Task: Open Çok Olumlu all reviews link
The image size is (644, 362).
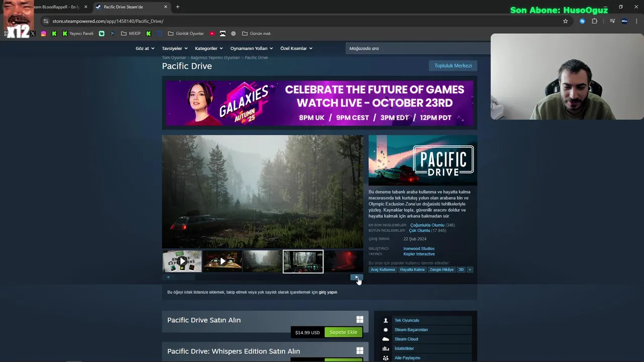Action: (419, 231)
